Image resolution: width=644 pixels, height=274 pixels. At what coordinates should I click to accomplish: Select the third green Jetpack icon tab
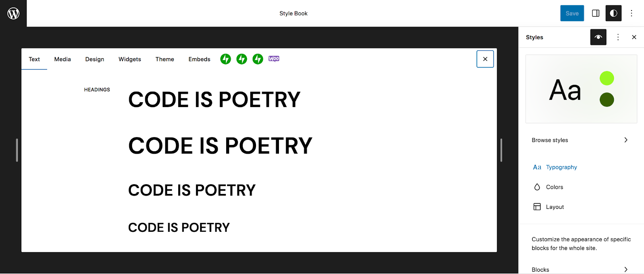[x=258, y=59]
